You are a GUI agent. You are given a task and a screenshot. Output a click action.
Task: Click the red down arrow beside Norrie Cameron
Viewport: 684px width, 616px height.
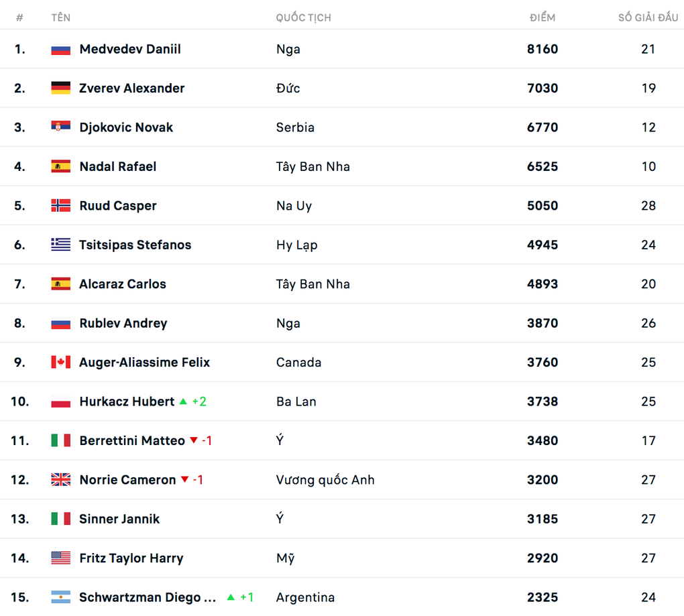pyautogui.click(x=184, y=480)
